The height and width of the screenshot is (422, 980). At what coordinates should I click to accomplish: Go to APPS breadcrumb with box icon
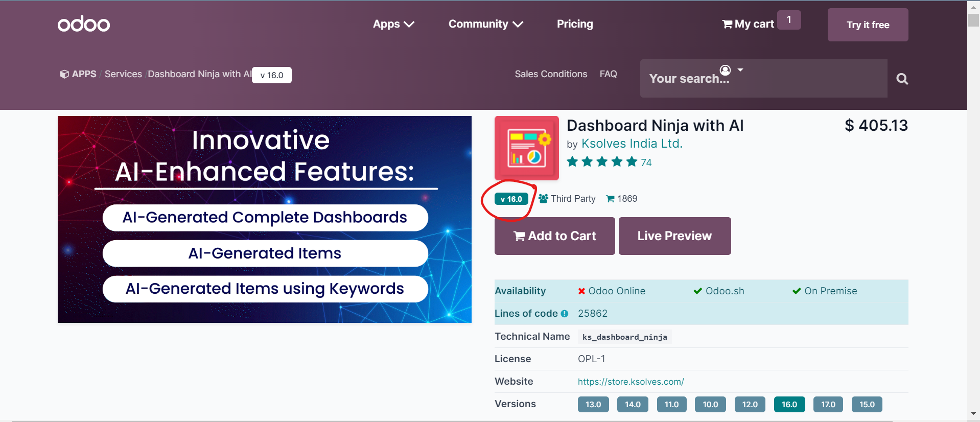(x=78, y=74)
